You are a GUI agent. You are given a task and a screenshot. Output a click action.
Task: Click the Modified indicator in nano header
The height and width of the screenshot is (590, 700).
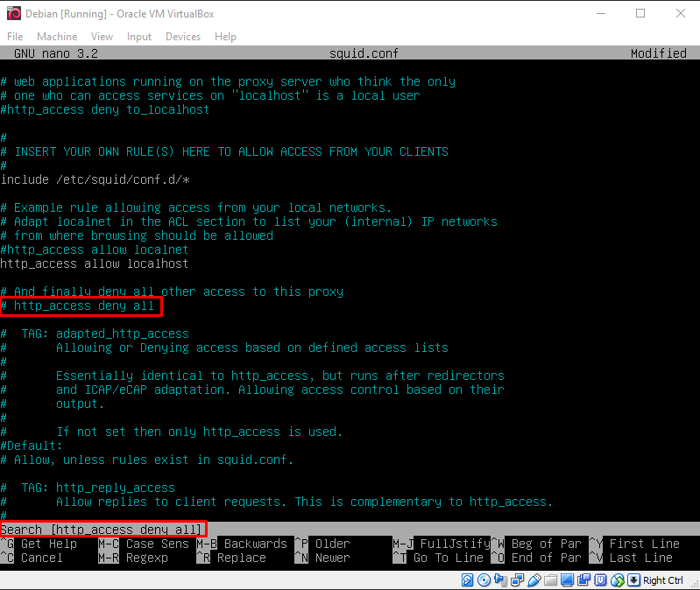[659, 53]
